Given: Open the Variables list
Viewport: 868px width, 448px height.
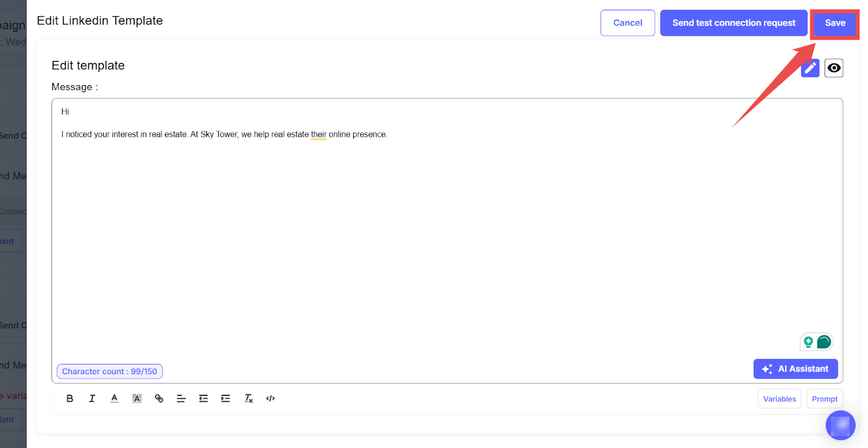Looking at the screenshot, I should coord(779,399).
